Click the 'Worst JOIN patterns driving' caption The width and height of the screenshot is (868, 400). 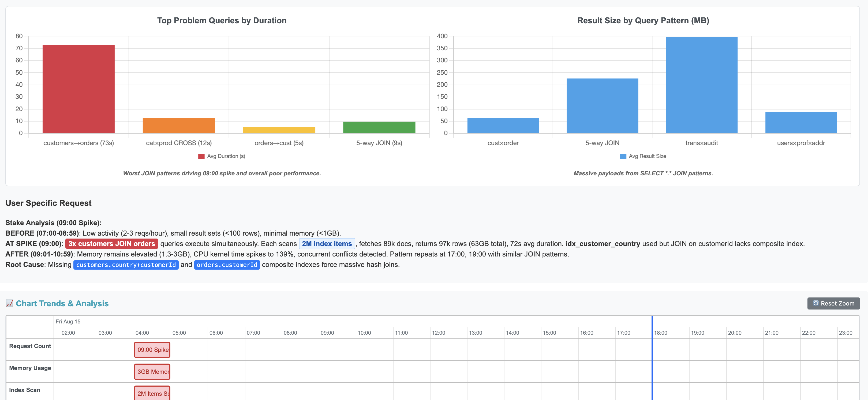[222, 173]
